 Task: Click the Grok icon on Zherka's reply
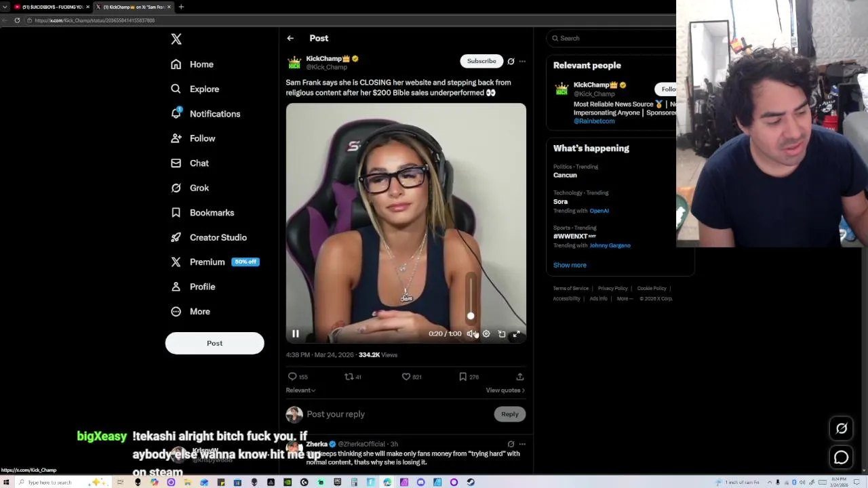[511, 444]
